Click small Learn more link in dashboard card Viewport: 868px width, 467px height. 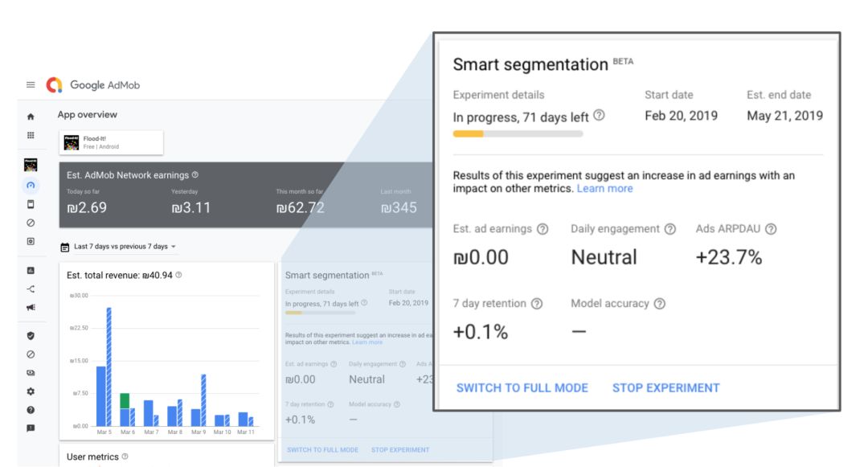coord(367,342)
